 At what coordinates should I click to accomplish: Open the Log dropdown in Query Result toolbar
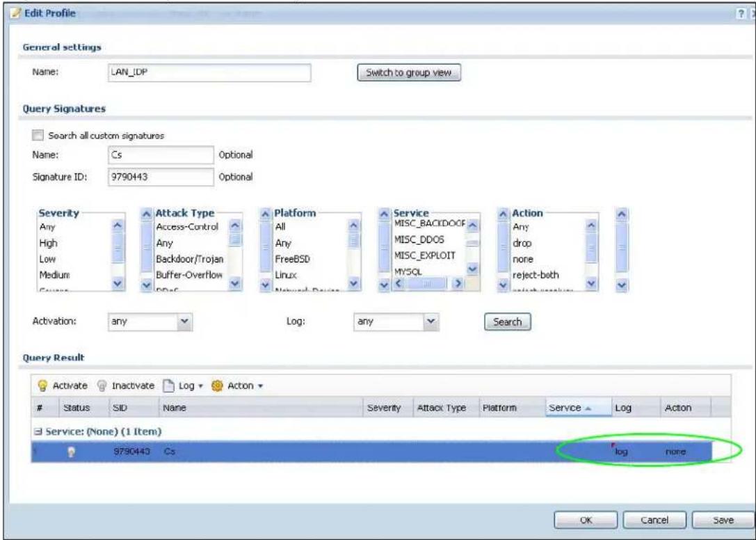click(x=183, y=386)
